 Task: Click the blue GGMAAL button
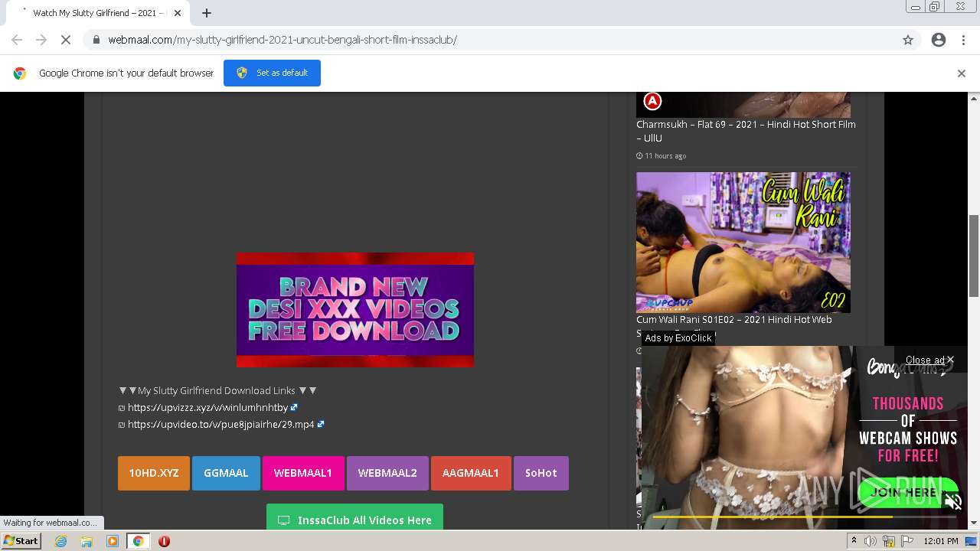(226, 473)
